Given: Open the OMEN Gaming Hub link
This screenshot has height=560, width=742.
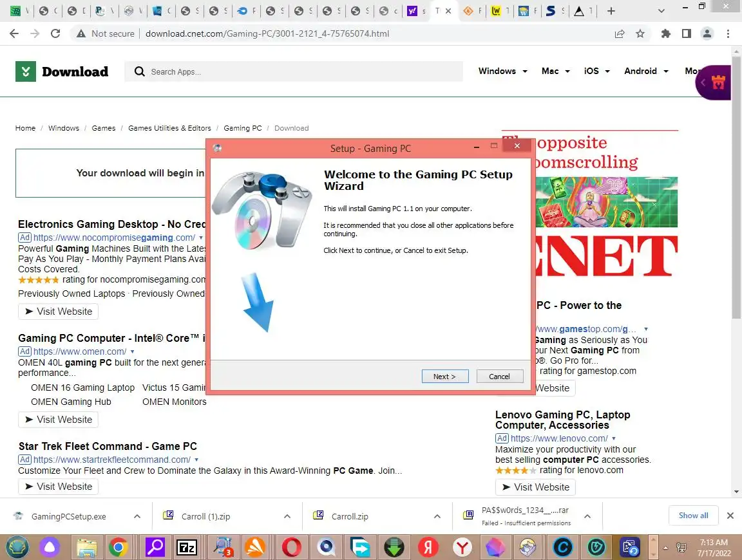Looking at the screenshot, I should pyautogui.click(x=71, y=402).
